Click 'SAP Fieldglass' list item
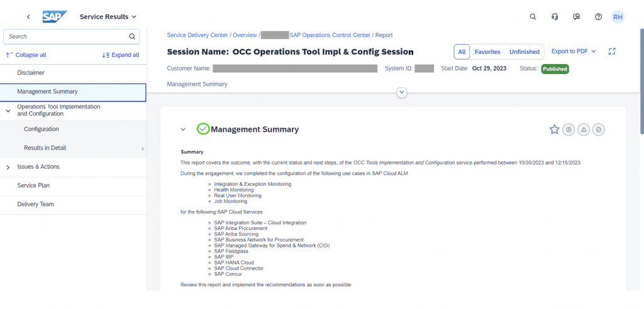Image resolution: width=644 pixels, height=309 pixels. 231,251
